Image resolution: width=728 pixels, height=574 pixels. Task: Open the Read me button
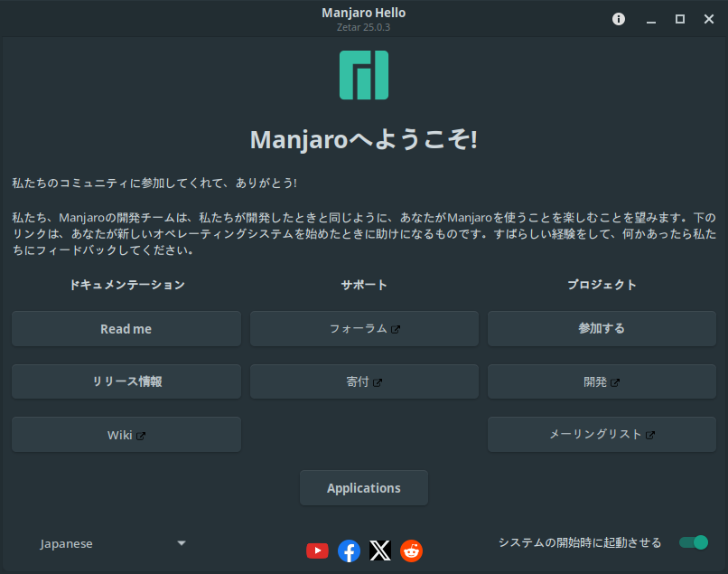pos(126,329)
